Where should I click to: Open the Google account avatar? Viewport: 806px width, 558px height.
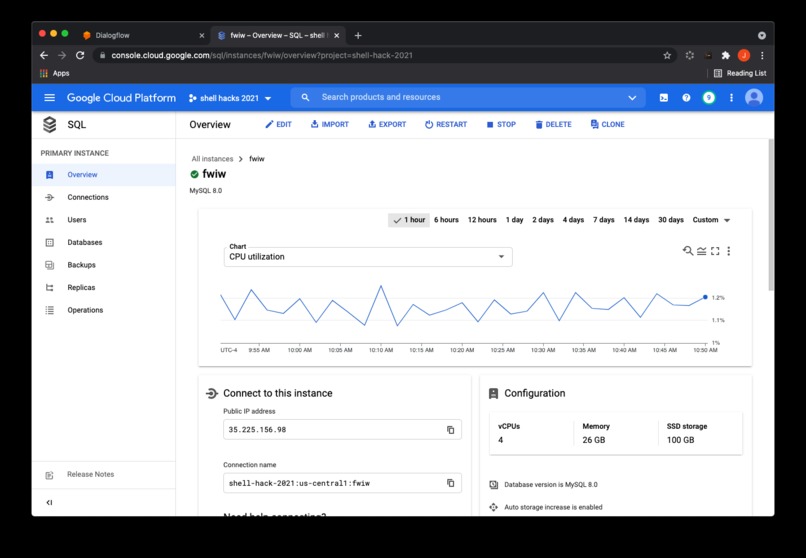(x=754, y=98)
